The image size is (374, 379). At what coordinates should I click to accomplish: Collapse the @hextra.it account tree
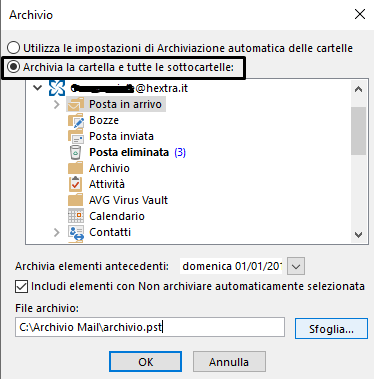pyautogui.click(x=38, y=88)
